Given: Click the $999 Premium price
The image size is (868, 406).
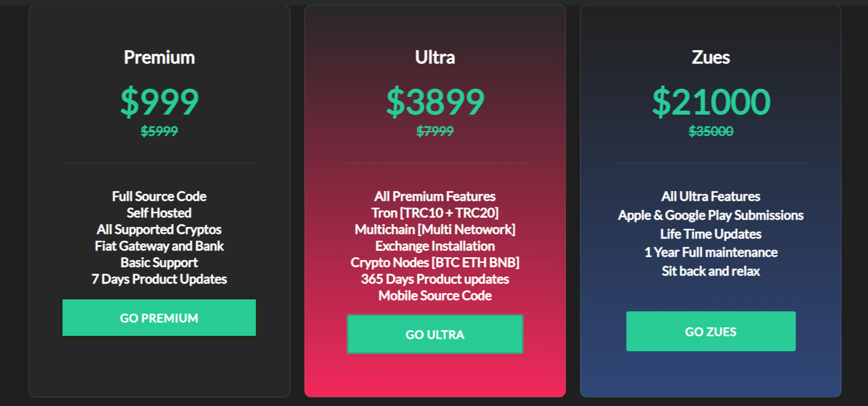Looking at the screenshot, I should point(159,101).
